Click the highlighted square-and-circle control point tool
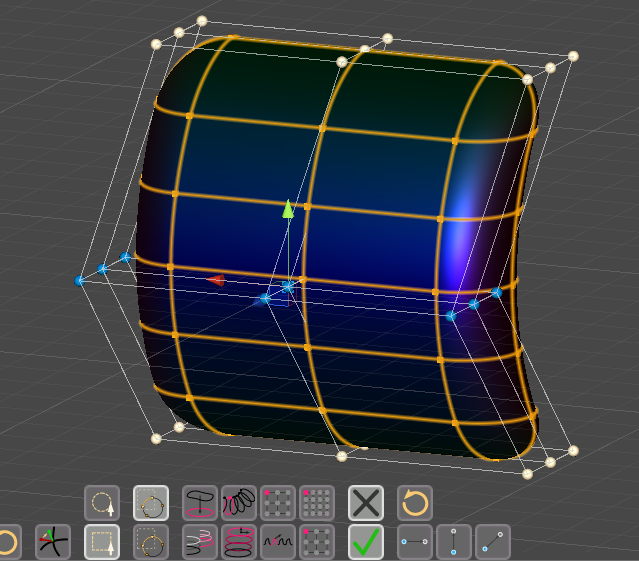The image size is (639, 561). [151, 503]
